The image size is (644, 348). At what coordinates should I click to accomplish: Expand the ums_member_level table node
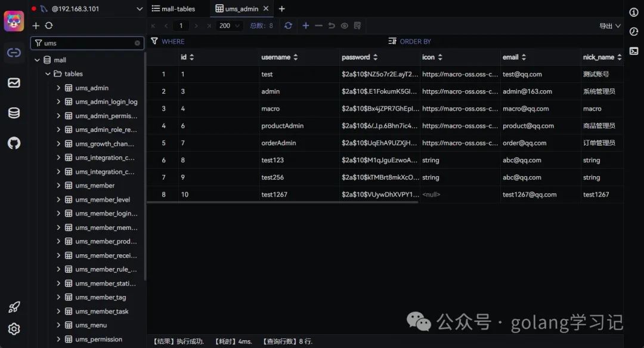click(58, 199)
